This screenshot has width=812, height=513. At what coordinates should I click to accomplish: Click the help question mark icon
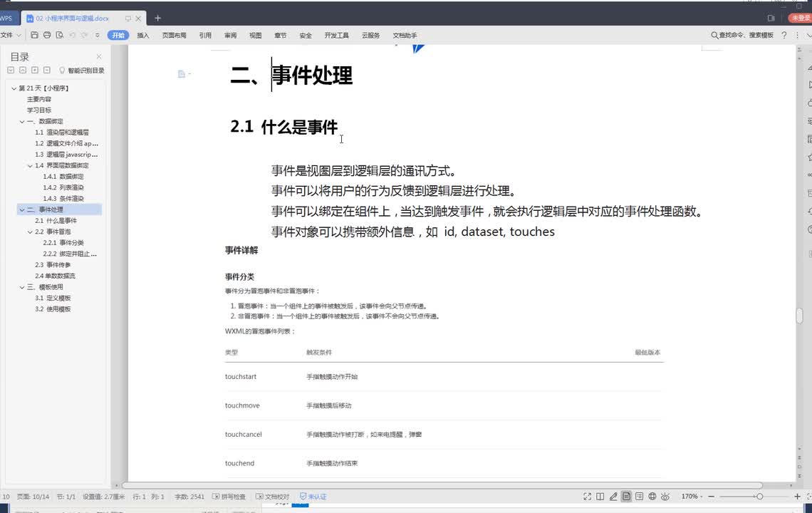click(x=784, y=35)
